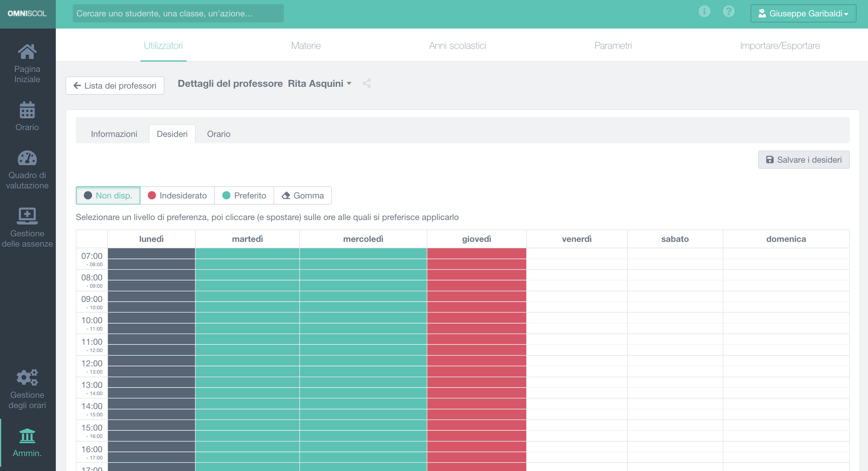Open Gestione degli orari gears icon
Image resolution: width=868 pixels, height=471 pixels.
pos(27,378)
